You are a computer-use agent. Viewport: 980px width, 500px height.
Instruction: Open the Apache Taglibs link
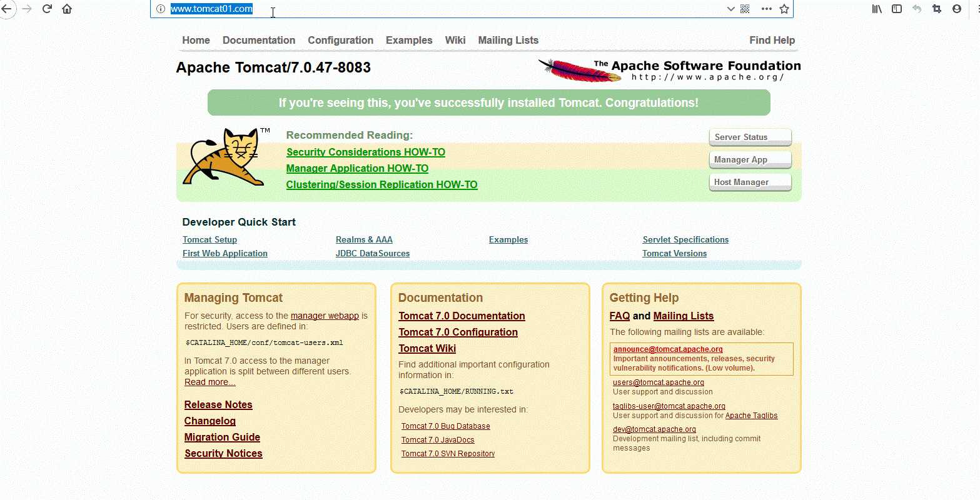pyautogui.click(x=751, y=416)
